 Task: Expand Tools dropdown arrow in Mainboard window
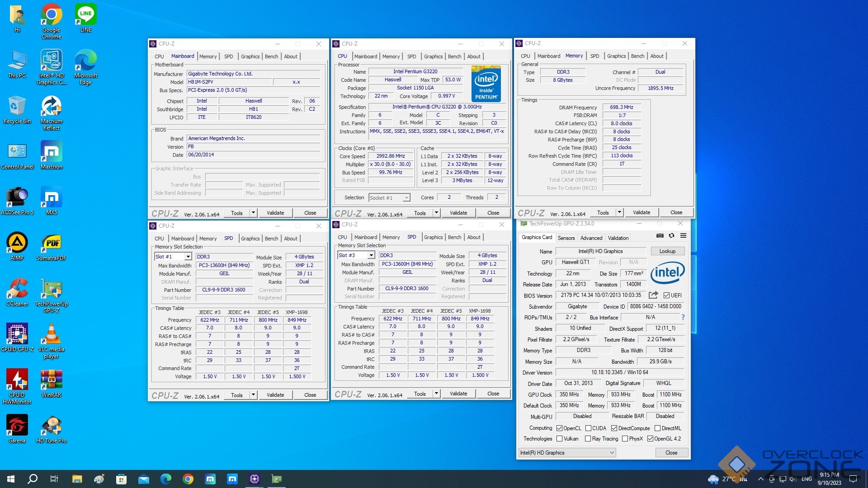[253, 213]
